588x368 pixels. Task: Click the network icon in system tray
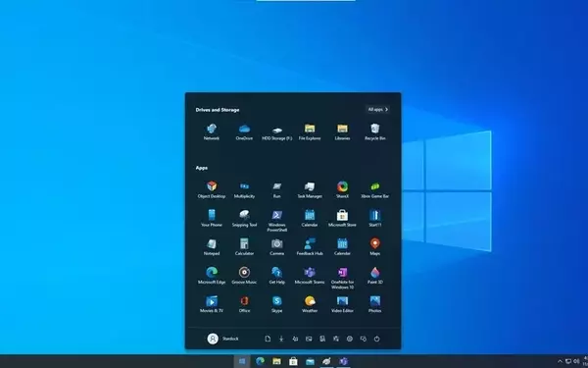(568, 361)
